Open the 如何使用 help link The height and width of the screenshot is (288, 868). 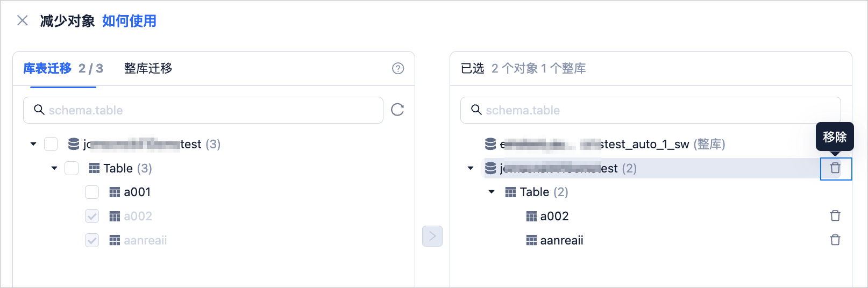(x=129, y=21)
